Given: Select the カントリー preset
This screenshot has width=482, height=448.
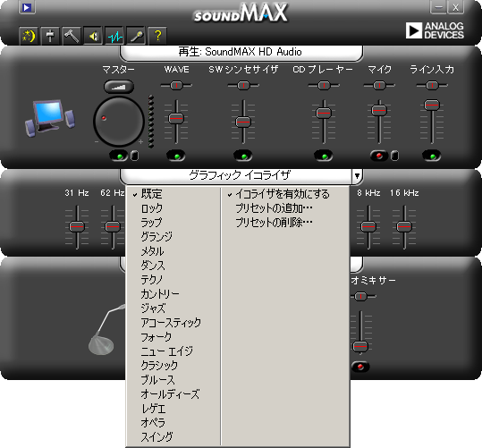Looking at the screenshot, I should (173, 294).
